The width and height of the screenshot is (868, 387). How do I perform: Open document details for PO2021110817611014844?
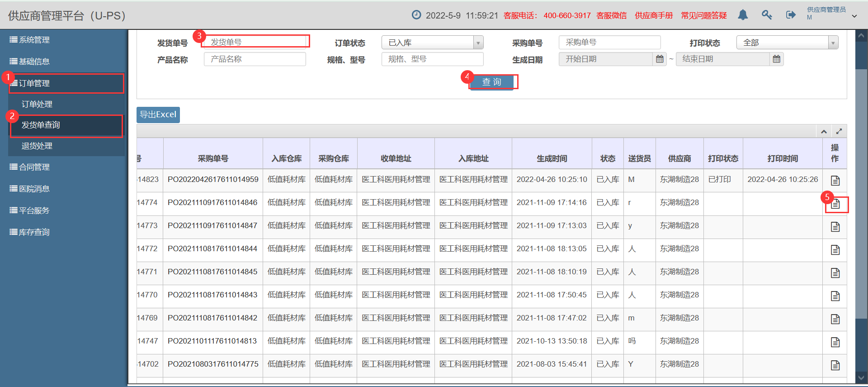835,250
